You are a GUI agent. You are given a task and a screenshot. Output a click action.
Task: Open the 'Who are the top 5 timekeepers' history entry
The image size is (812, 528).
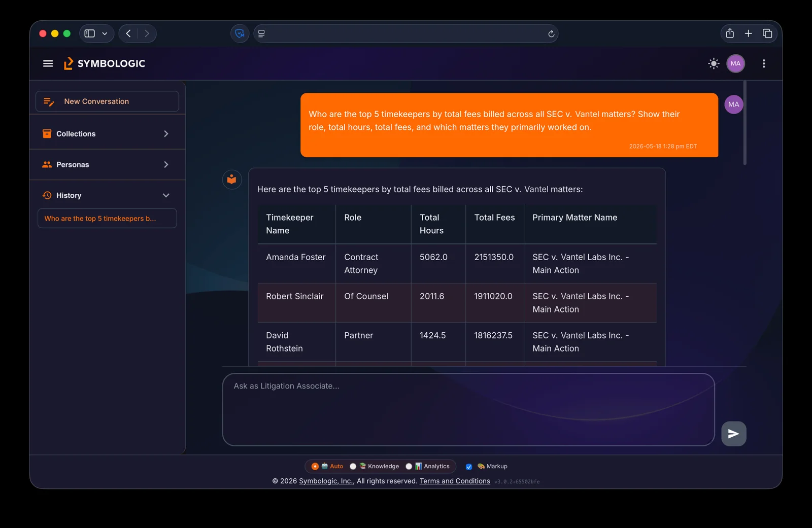coord(107,219)
